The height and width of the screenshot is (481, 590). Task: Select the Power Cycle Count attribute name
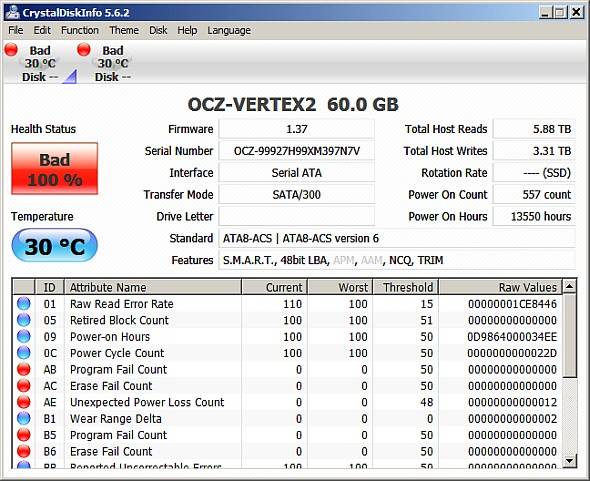coord(117,353)
